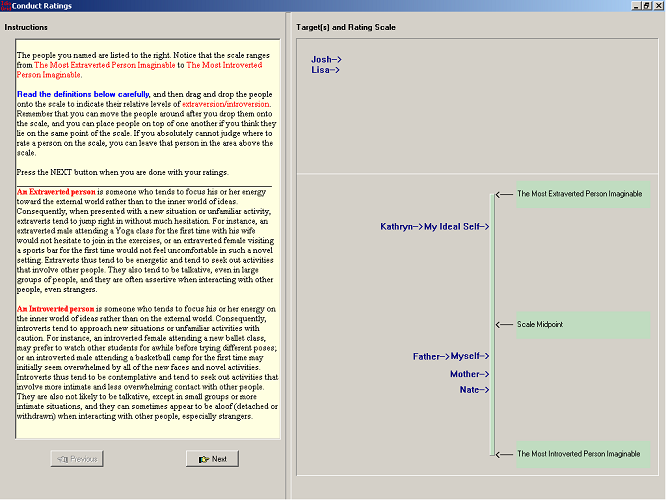666x500 pixels.
Task: Pick the My Ideal Self label
Action: pos(457,227)
